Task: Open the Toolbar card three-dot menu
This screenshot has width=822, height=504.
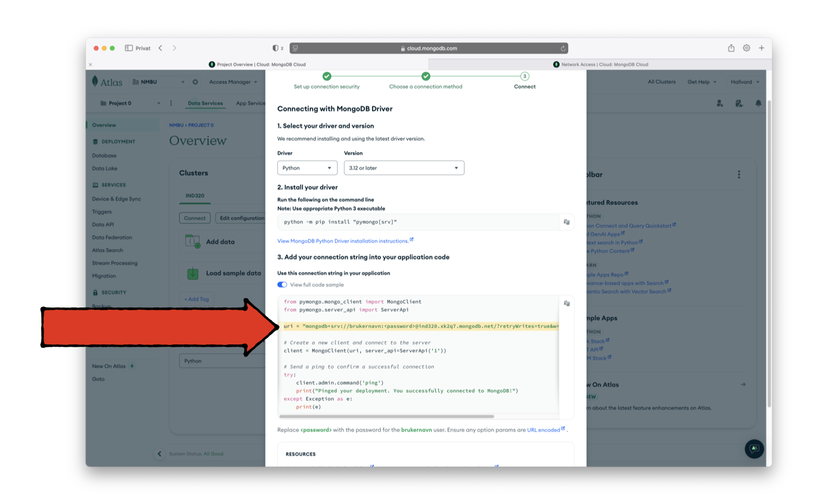Action: (739, 174)
